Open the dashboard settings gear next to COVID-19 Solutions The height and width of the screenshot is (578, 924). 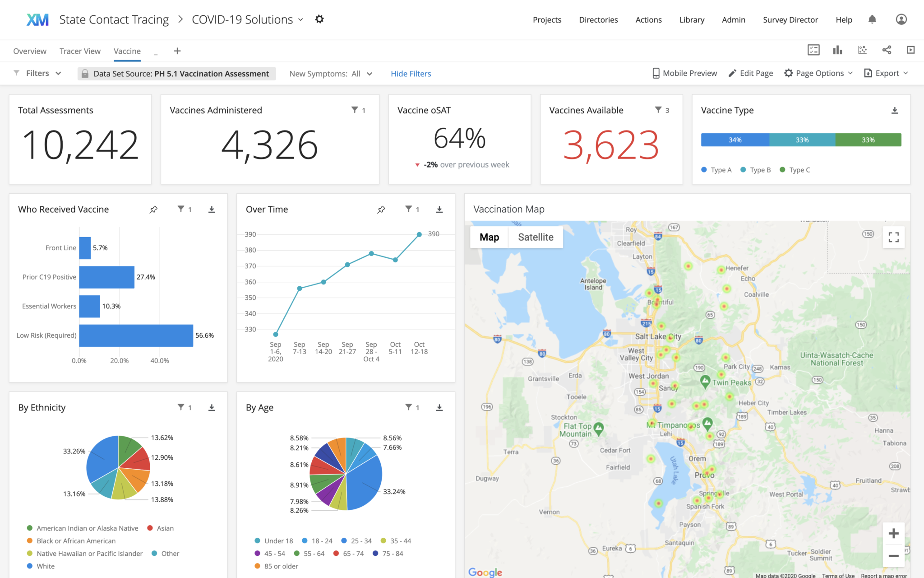click(319, 19)
